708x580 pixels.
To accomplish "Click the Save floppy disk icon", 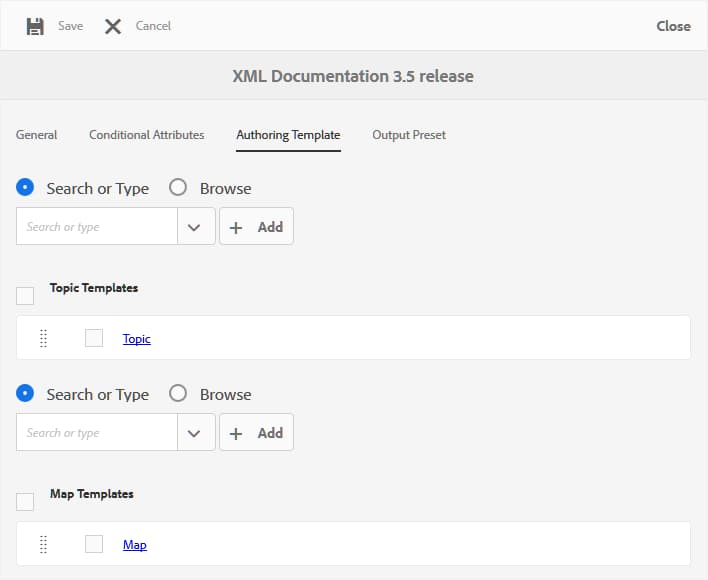I will click(35, 26).
